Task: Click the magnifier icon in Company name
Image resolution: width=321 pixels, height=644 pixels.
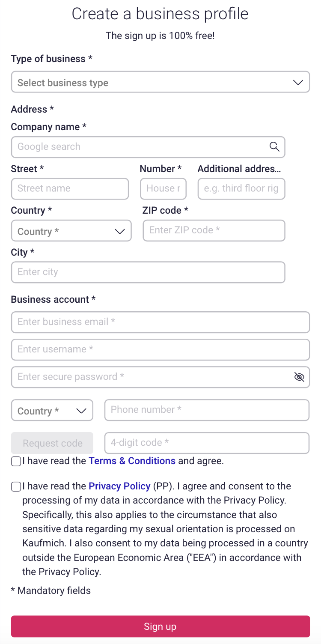Action: 274,146
